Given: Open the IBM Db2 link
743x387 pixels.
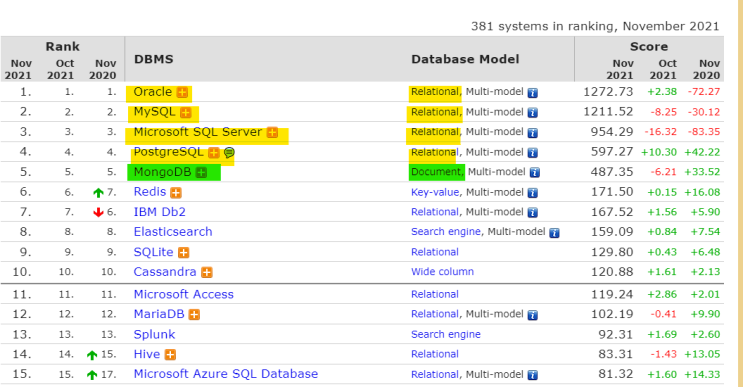Looking at the screenshot, I should [x=159, y=212].
